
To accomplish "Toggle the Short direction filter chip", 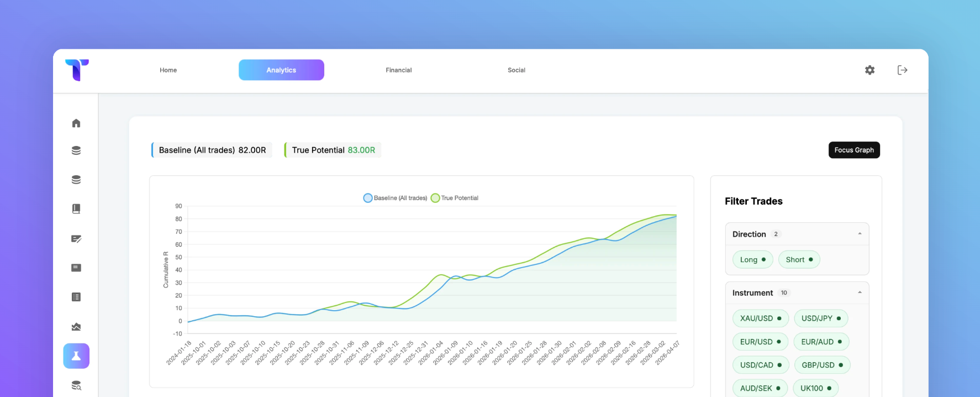I will [x=799, y=260].
